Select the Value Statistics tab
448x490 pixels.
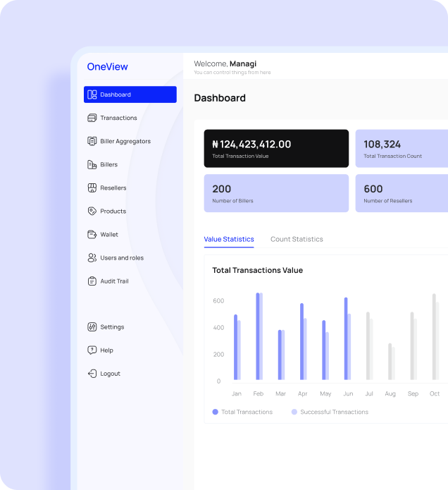tap(229, 239)
